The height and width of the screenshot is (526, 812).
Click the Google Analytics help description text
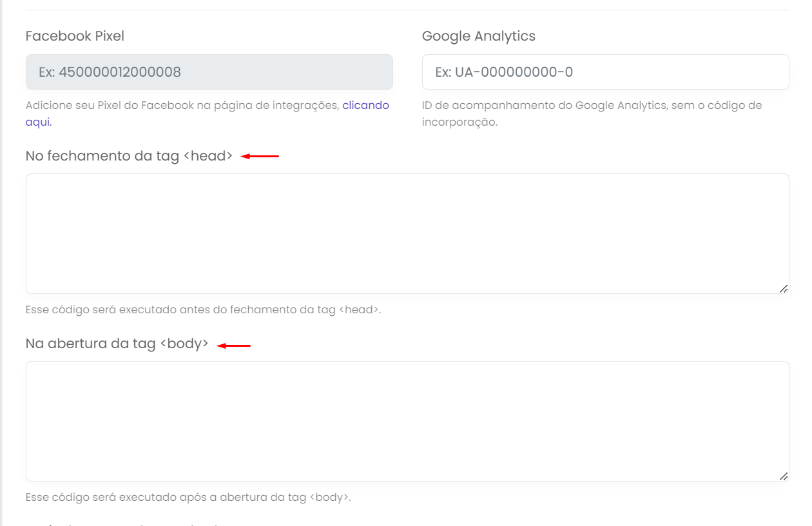592,105
